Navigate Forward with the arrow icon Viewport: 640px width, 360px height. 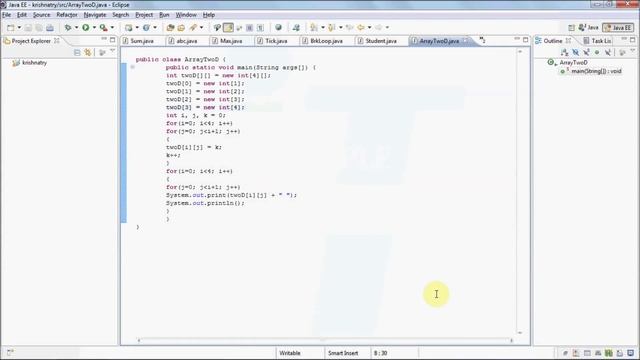click(379, 28)
